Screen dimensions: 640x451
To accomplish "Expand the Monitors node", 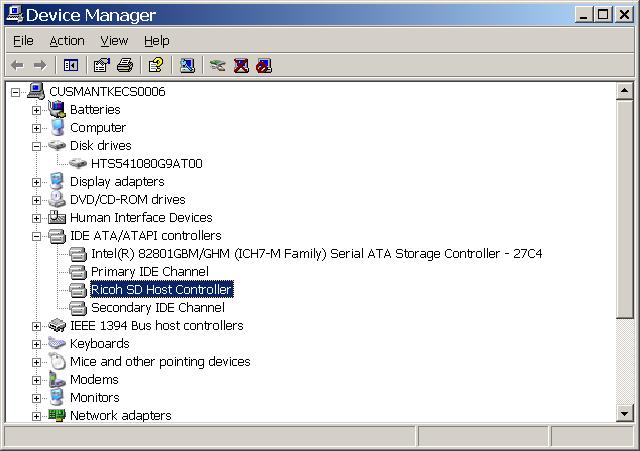I will coord(36,398).
